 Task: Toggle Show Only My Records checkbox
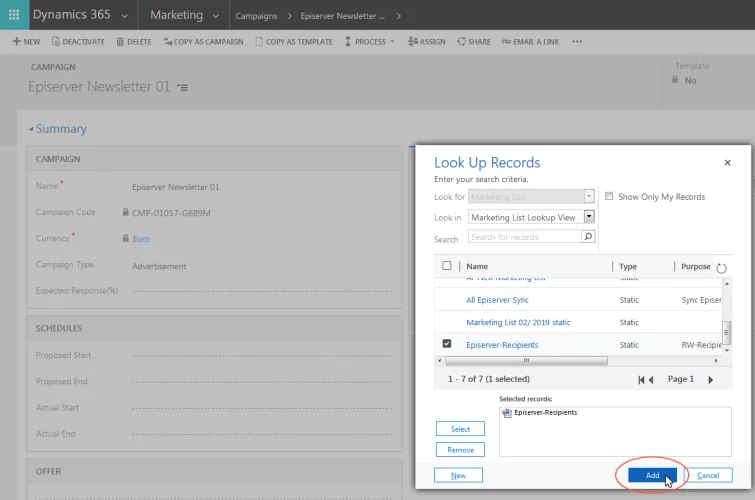pyautogui.click(x=609, y=197)
